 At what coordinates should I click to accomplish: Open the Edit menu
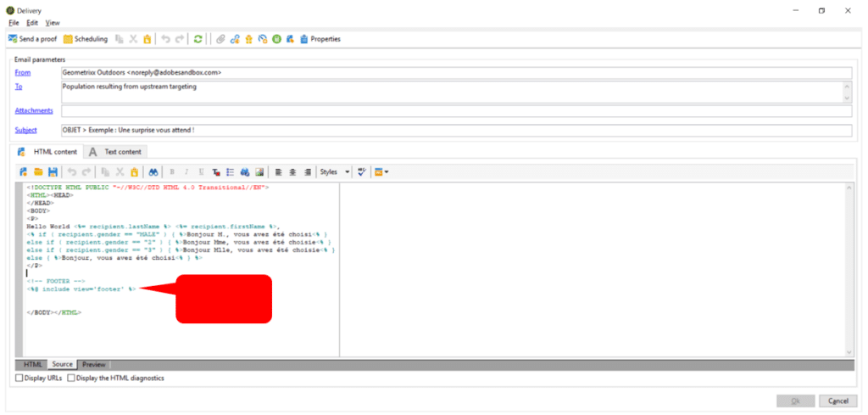click(32, 23)
